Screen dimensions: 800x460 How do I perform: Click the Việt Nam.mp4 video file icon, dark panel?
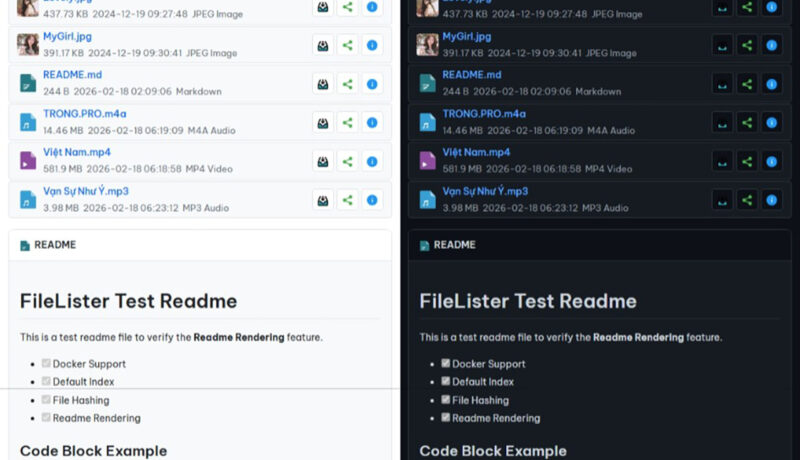point(427,161)
